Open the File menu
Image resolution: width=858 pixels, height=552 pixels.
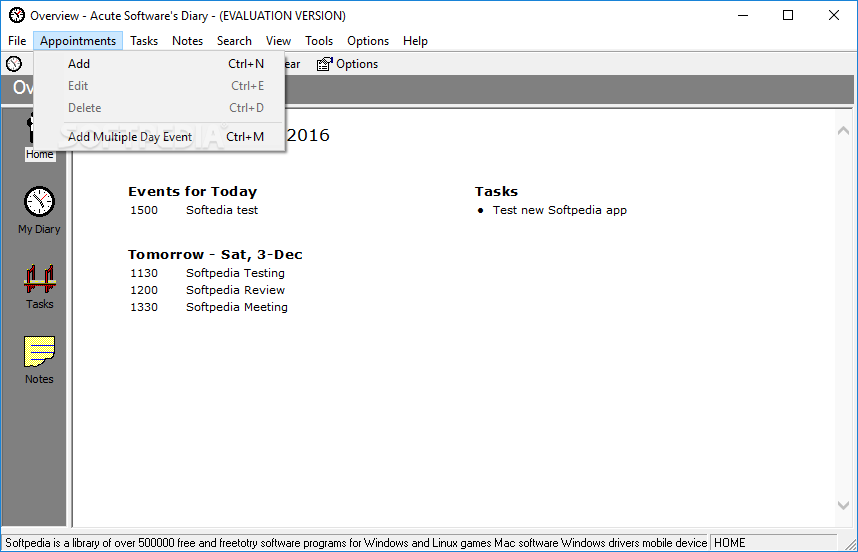point(17,41)
